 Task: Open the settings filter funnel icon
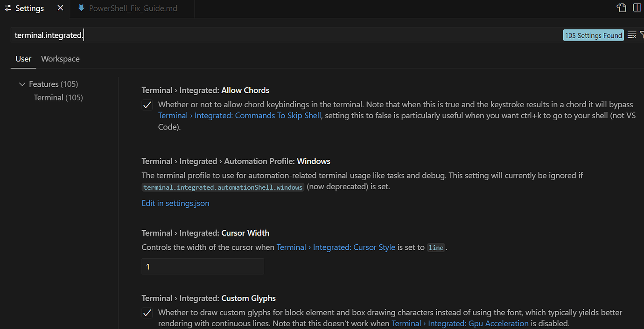[642, 35]
